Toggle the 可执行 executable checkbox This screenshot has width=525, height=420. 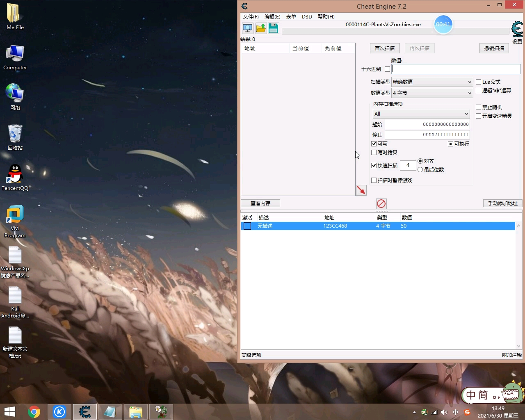tap(450, 144)
